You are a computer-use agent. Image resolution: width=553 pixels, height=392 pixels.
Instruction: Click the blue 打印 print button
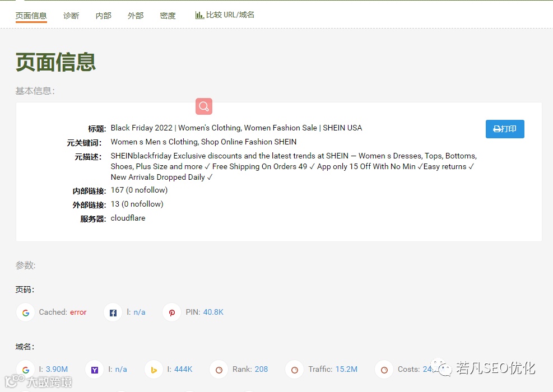(x=505, y=129)
